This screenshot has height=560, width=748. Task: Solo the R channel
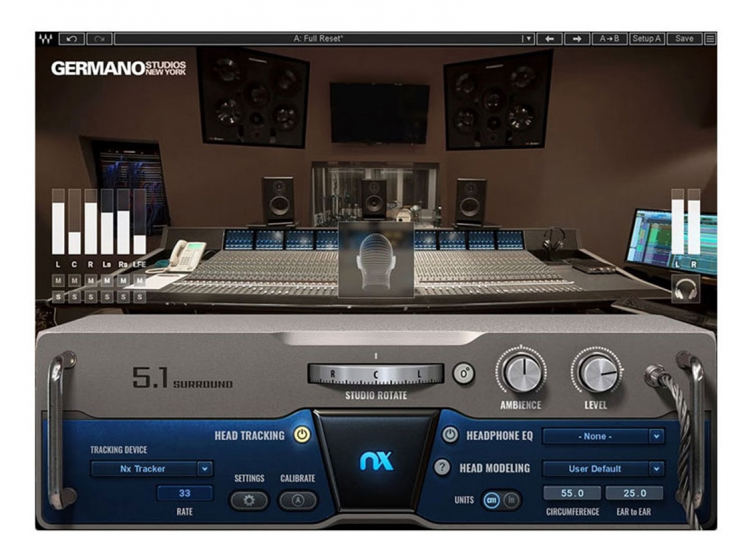point(91,297)
